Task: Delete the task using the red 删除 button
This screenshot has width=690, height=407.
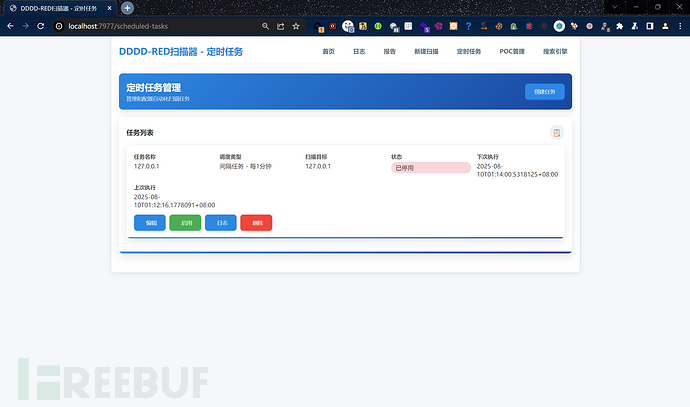Action: click(x=256, y=223)
